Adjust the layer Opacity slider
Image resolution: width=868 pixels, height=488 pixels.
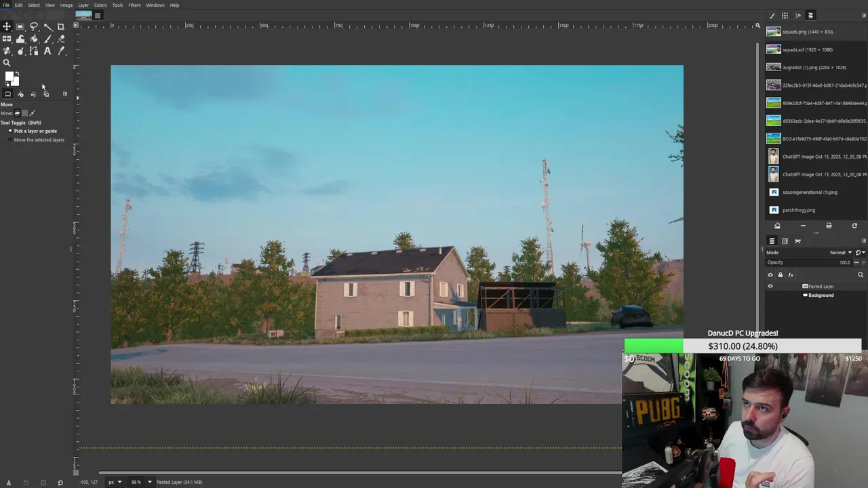point(810,262)
